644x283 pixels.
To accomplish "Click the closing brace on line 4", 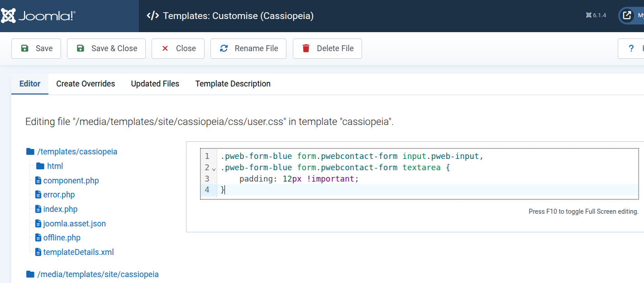I will pos(222,190).
